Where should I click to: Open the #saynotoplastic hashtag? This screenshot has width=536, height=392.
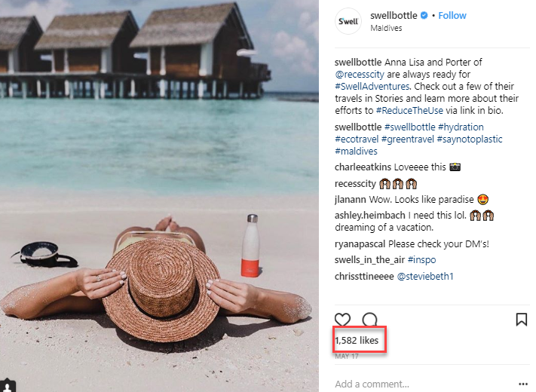click(x=470, y=139)
